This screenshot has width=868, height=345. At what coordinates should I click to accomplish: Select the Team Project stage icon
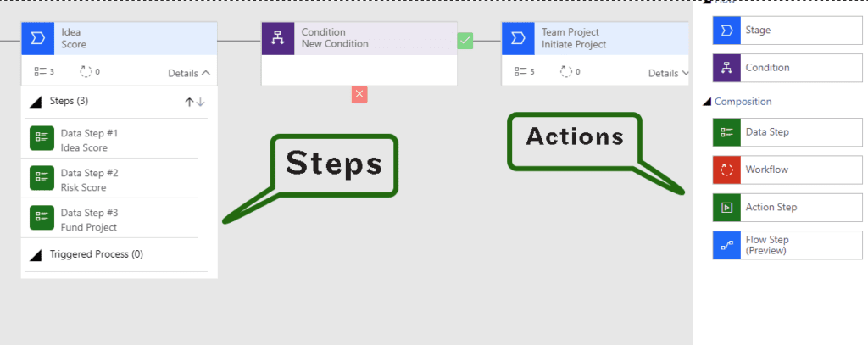pos(518,38)
